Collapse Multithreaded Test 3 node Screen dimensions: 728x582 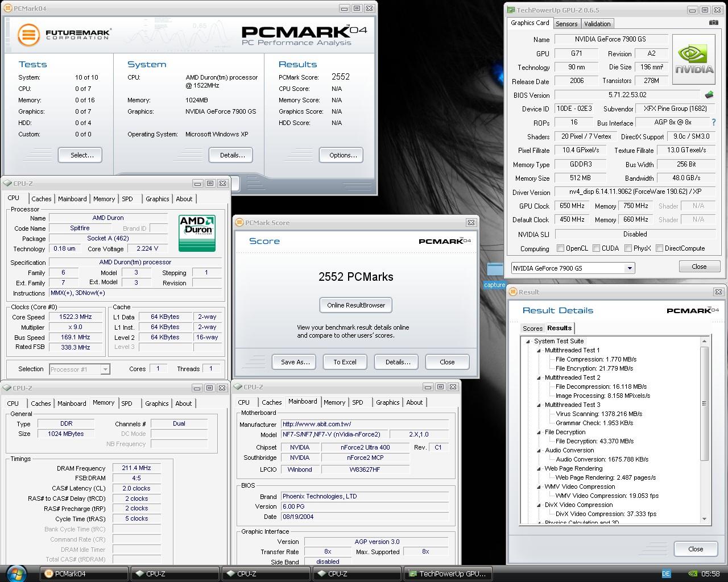pos(539,405)
